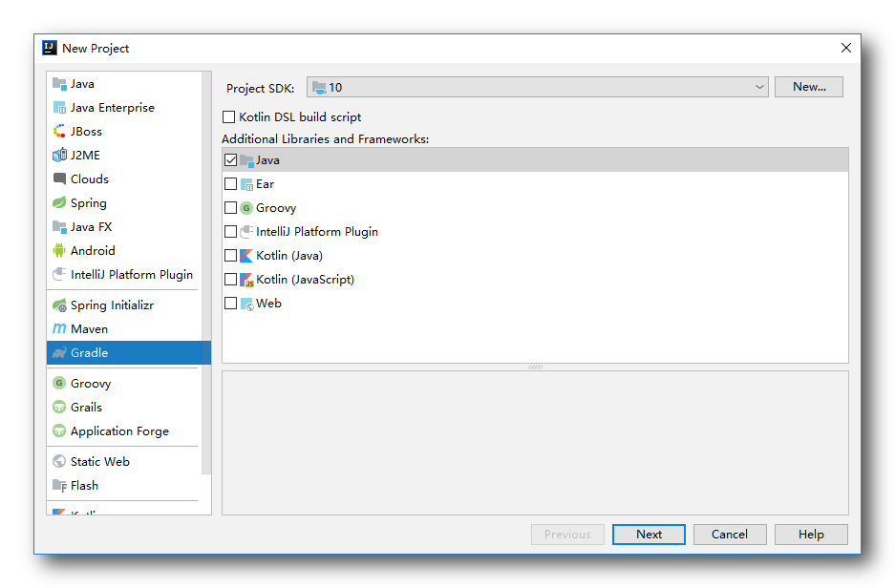Click the Next button
This screenshot has width=895, height=588.
click(649, 535)
